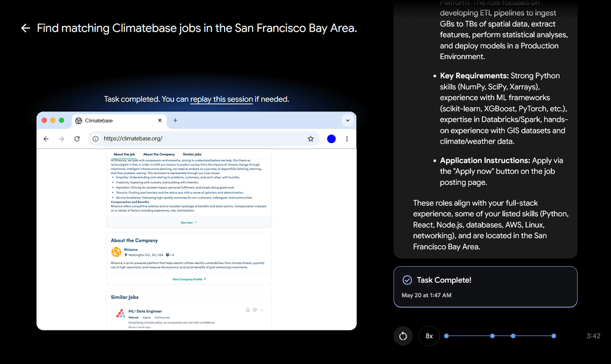611x364 pixels.
Task: Open the browser three-dot menu
Action: pos(347,138)
